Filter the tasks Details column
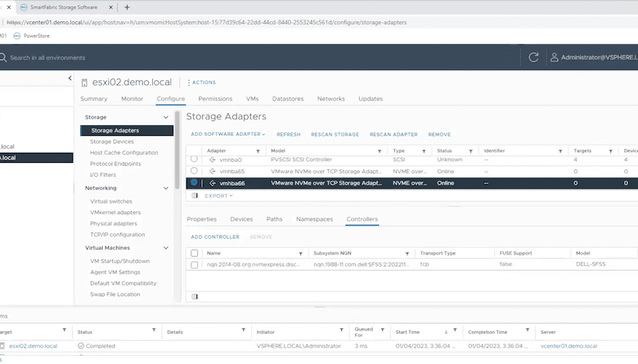This screenshot has width=638, height=364. (x=243, y=330)
